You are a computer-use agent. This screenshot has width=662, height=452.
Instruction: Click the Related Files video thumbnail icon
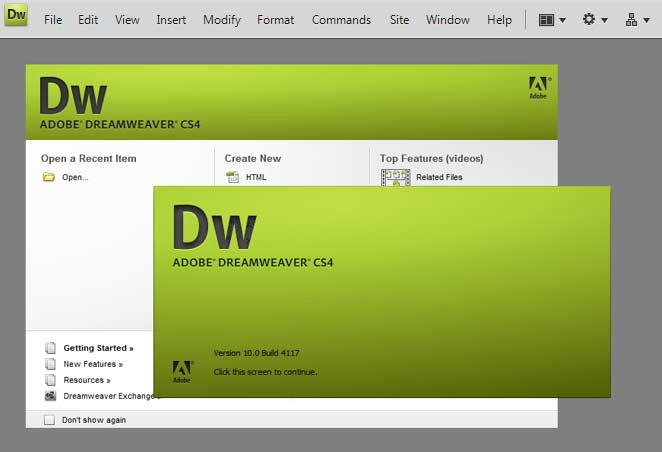click(395, 177)
